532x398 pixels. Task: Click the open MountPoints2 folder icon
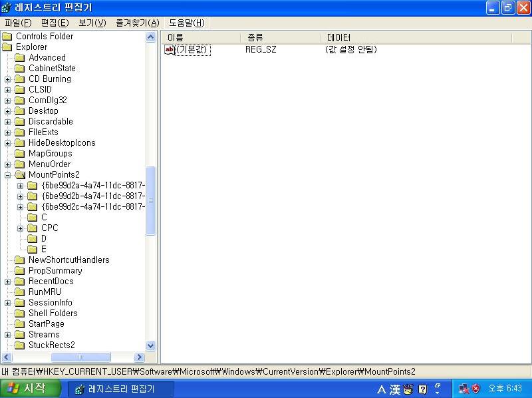pyautogui.click(x=20, y=175)
